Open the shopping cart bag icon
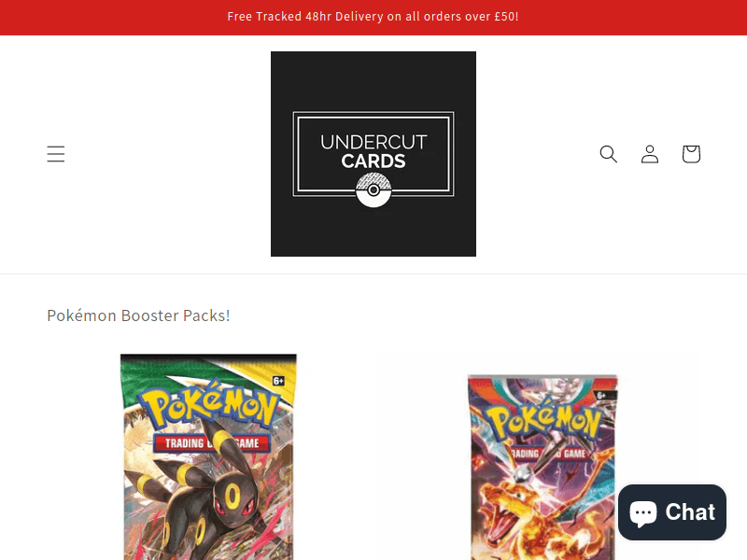 tap(691, 154)
